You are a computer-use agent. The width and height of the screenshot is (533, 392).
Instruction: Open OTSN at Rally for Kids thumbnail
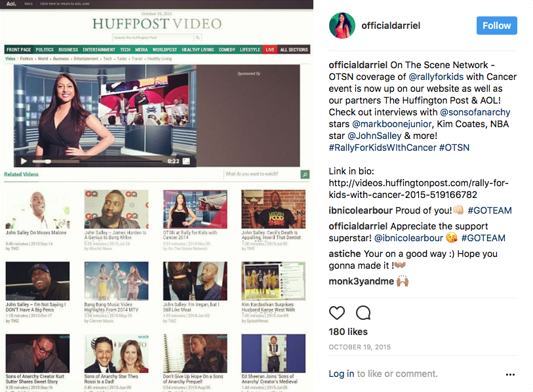(x=195, y=209)
